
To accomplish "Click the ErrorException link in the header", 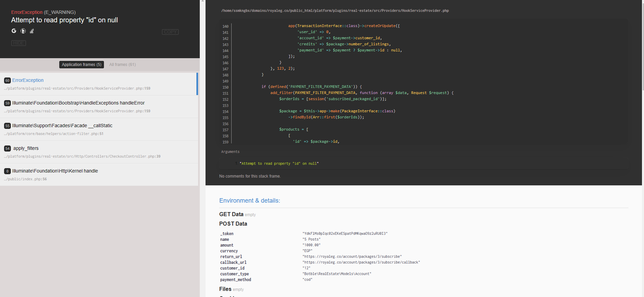I will click(x=27, y=12).
